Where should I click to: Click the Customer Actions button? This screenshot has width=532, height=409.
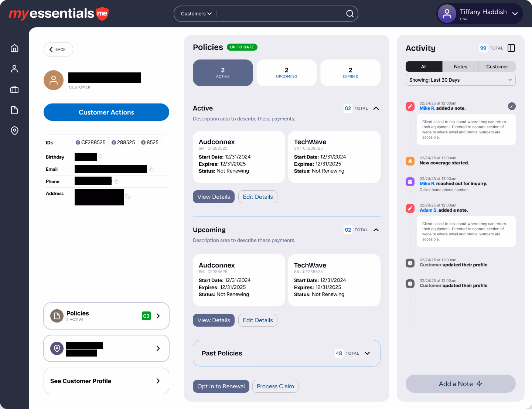(106, 112)
